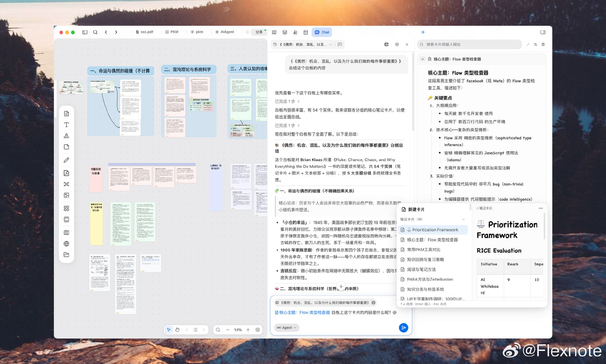The width and height of the screenshot is (606, 364).
Task: Zoom out with the minus button
Action: [x=228, y=330]
